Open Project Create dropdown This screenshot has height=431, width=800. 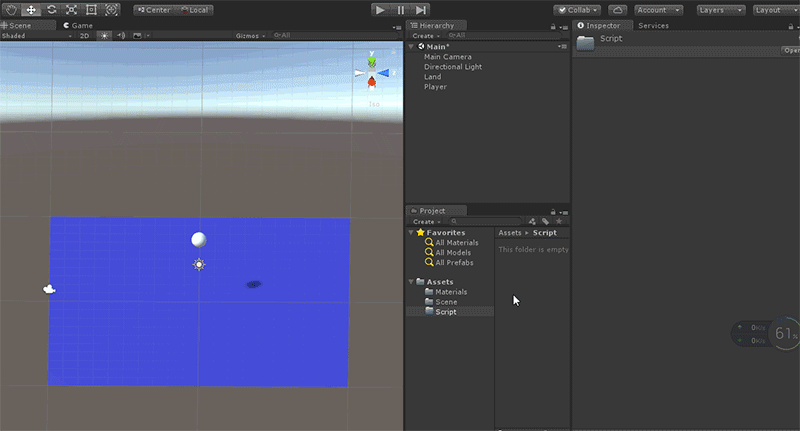click(427, 222)
